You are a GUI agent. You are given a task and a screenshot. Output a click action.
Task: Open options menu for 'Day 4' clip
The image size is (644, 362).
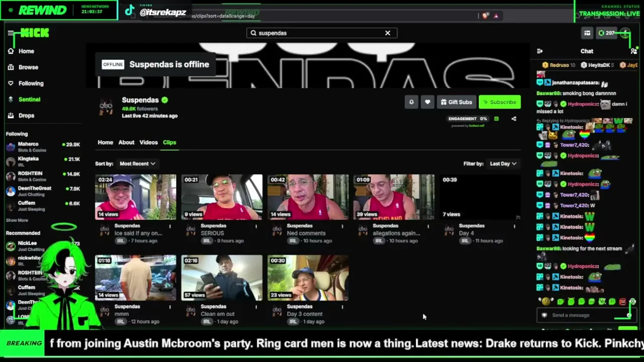514,226
